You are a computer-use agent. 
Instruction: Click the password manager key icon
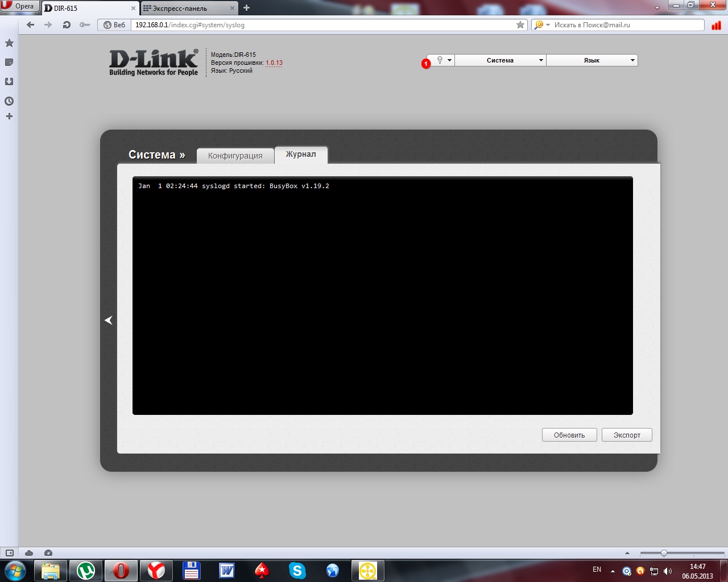(85, 25)
